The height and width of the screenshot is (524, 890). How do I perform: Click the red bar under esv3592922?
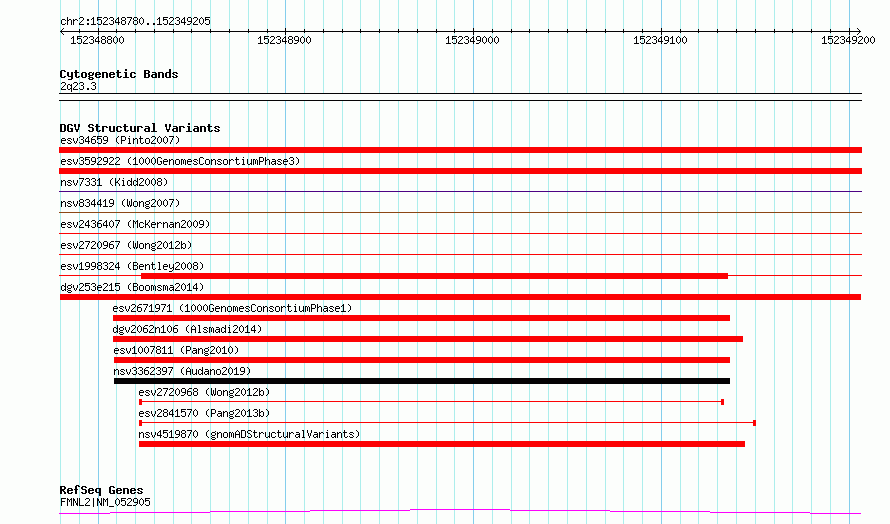point(460,171)
